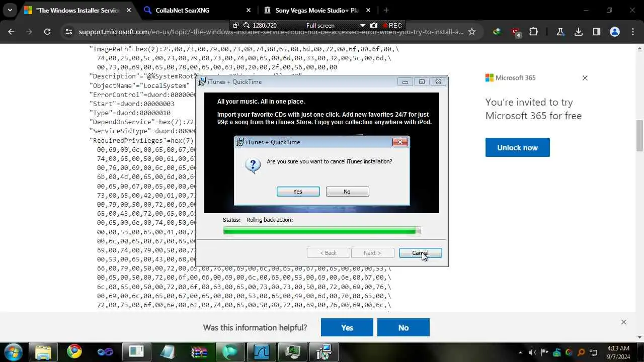View site information icon in address bar
The image size is (644, 362).
coord(69,32)
